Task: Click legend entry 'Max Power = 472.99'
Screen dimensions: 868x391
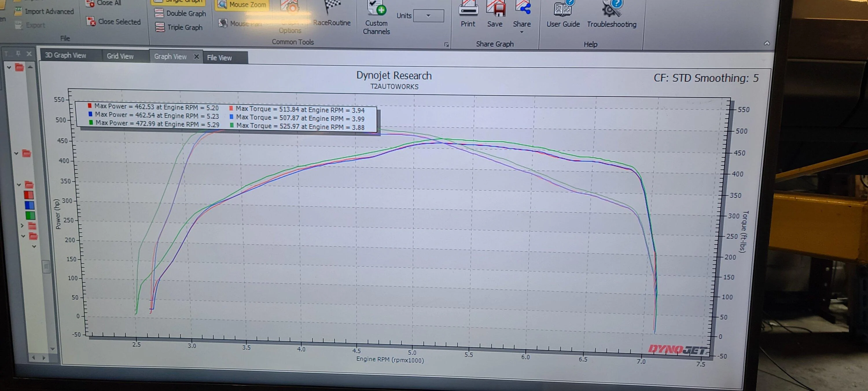Action: 154,123
